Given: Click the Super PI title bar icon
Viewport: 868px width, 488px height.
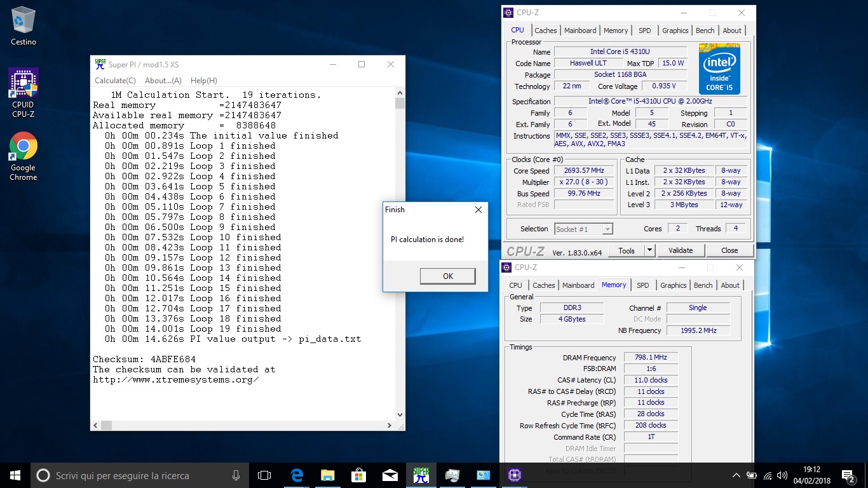Looking at the screenshot, I should coord(100,64).
